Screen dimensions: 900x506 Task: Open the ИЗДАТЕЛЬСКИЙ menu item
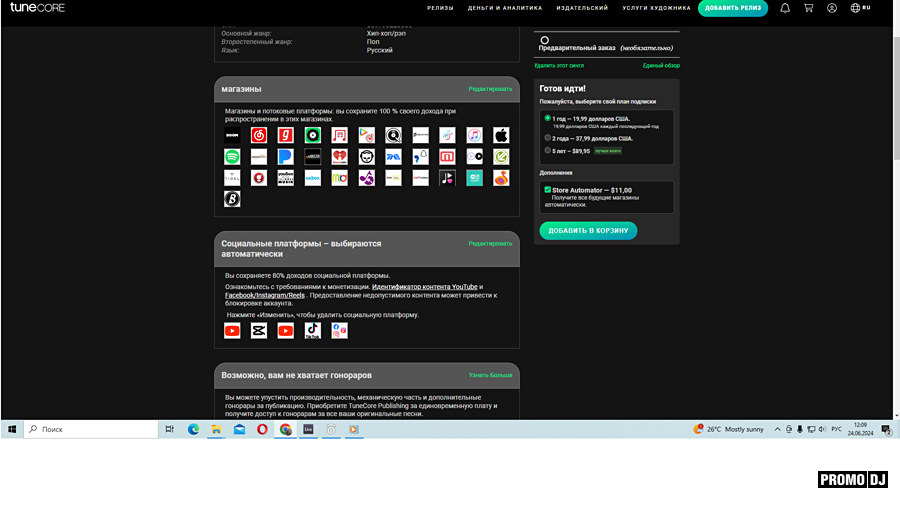[581, 8]
